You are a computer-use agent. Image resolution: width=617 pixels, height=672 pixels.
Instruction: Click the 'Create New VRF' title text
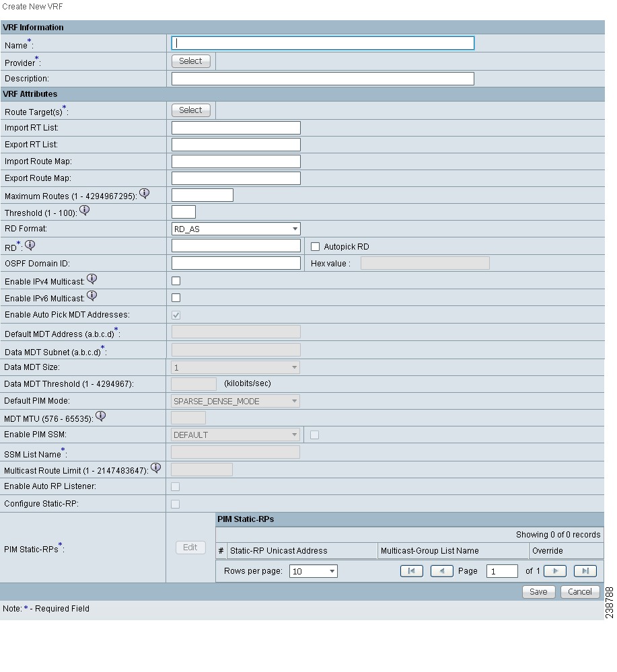[x=32, y=7]
